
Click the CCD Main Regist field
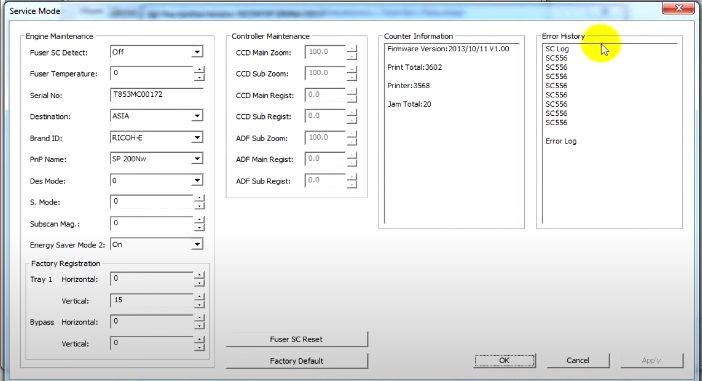[325, 95]
